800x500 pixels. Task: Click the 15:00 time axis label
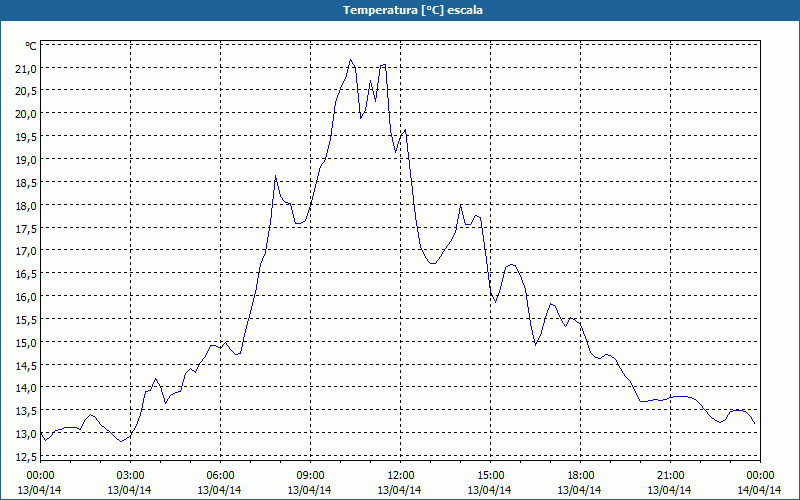point(491,476)
